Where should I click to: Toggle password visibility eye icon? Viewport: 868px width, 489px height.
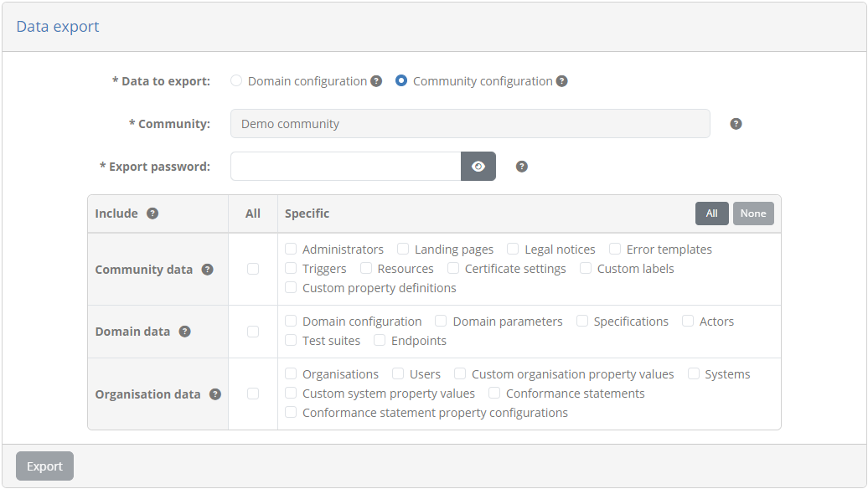pyautogui.click(x=478, y=167)
